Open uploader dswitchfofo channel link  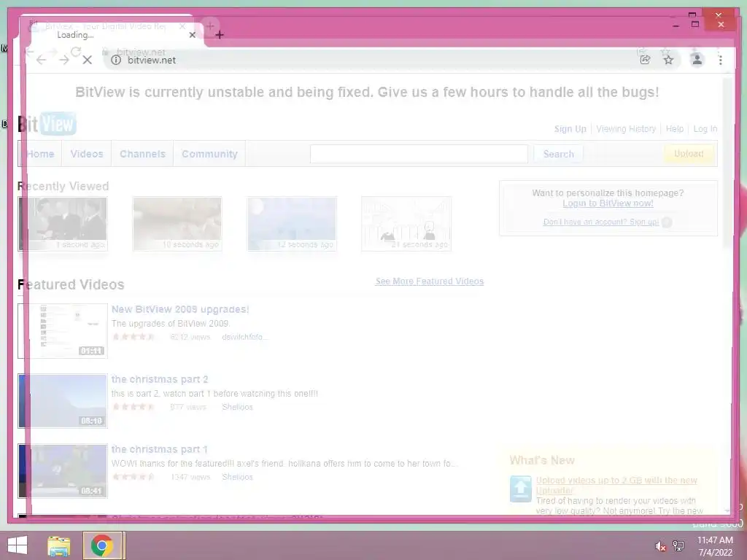pyautogui.click(x=244, y=337)
